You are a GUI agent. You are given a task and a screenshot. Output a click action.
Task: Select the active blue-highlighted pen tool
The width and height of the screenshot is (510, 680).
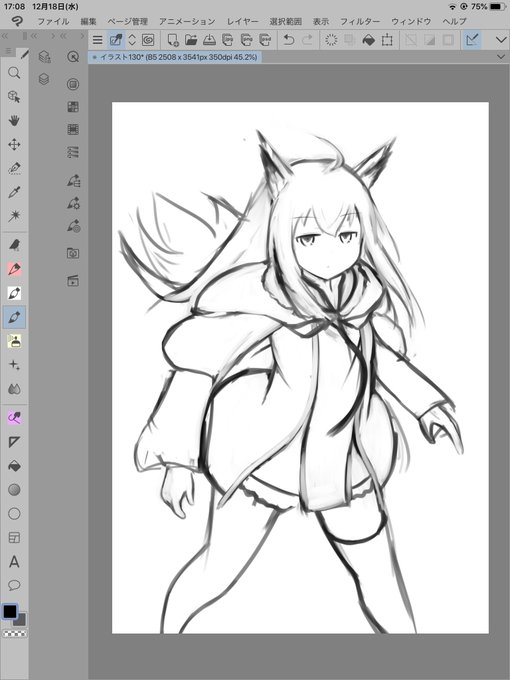pyautogui.click(x=14, y=317)
